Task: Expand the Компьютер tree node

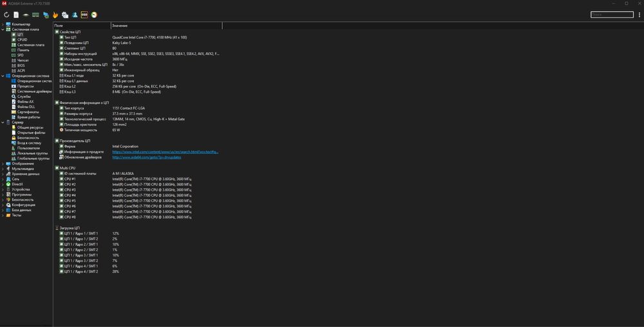Action: point(3,25)
